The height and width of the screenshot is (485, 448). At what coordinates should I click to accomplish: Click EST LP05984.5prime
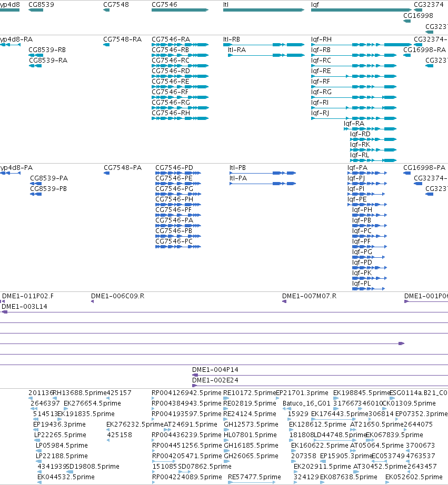point(62,446)
